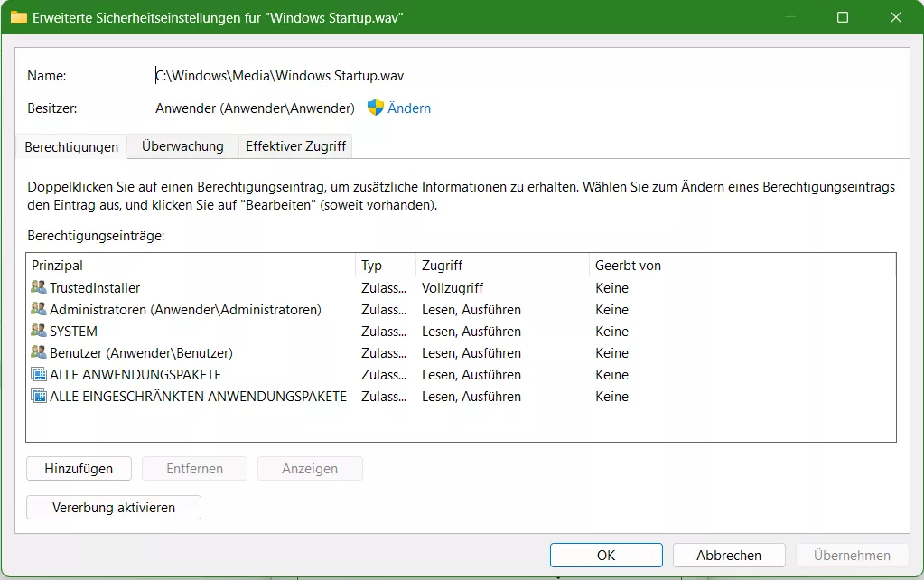This screenshot has width=924, height=580.
Task: Click Lesen, Ausführen in the SYSTEM row
Action: pos(471,332)
